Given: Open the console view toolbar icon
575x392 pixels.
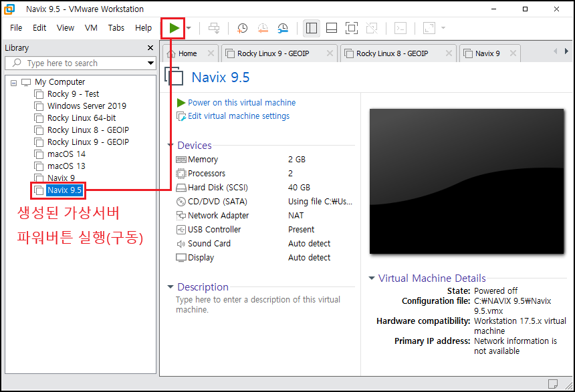Looking at the screenshot, I should (400, 28).
